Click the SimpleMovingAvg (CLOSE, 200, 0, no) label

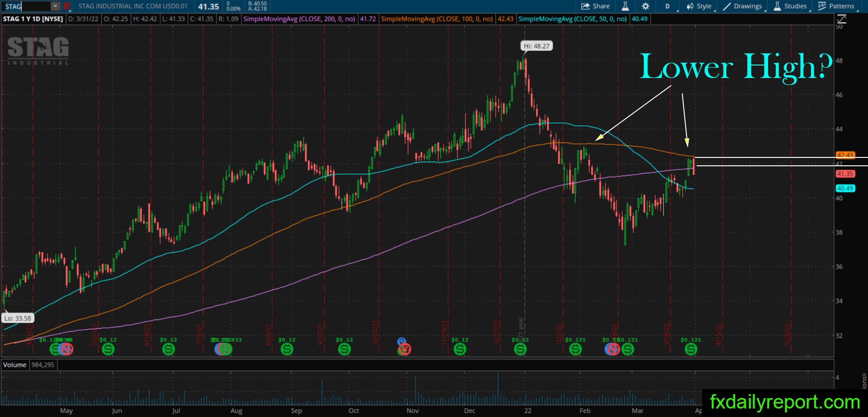(299, 19)
